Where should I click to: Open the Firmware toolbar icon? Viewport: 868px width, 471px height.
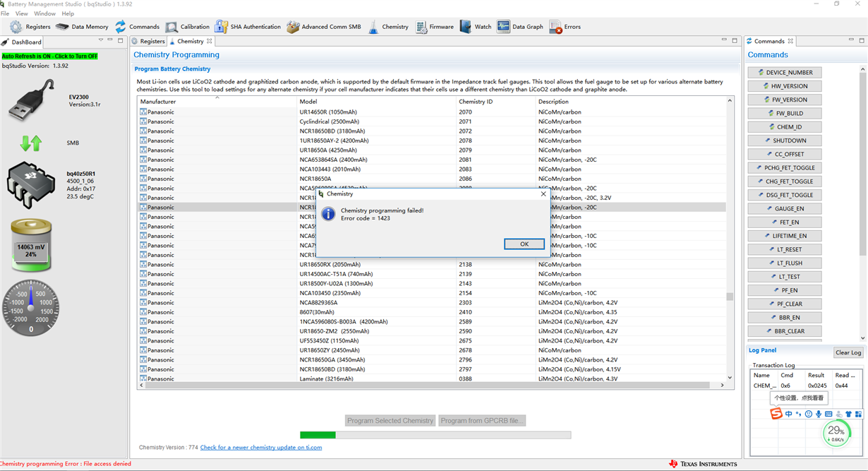(x=421, y=27)
